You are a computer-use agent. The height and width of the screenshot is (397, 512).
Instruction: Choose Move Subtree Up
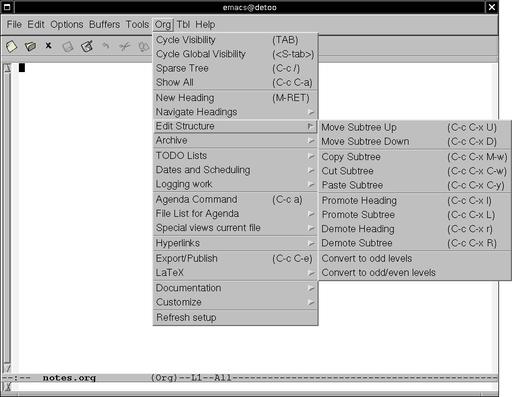415,127
